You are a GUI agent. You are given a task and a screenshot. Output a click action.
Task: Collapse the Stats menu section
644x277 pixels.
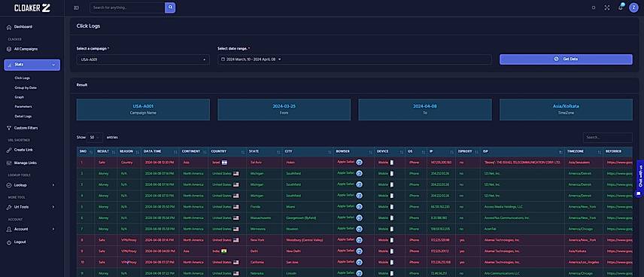point(32,65)
